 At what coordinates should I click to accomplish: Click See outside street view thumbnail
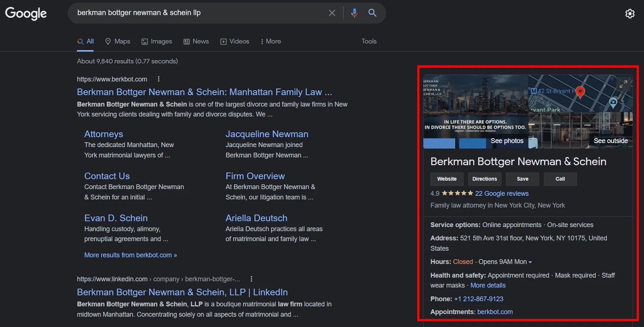click(x=580, y=131)
